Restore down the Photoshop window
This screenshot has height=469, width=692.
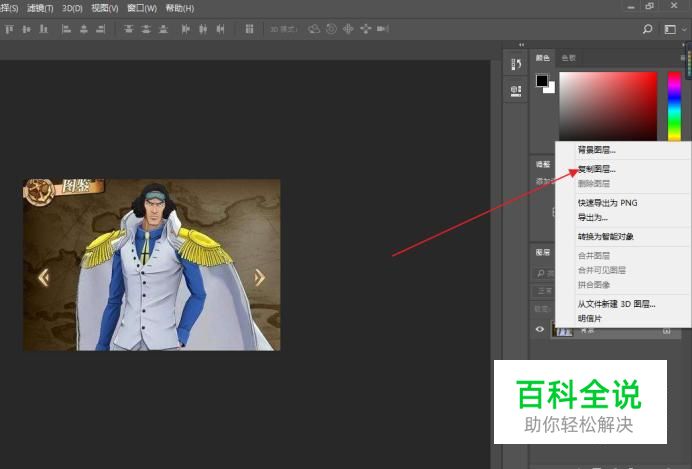point(650,6)
